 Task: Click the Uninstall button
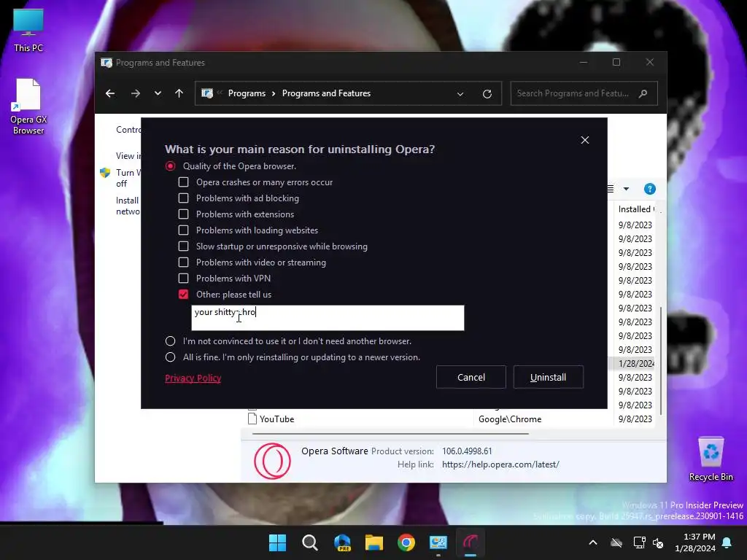click(x=549, y=377)
